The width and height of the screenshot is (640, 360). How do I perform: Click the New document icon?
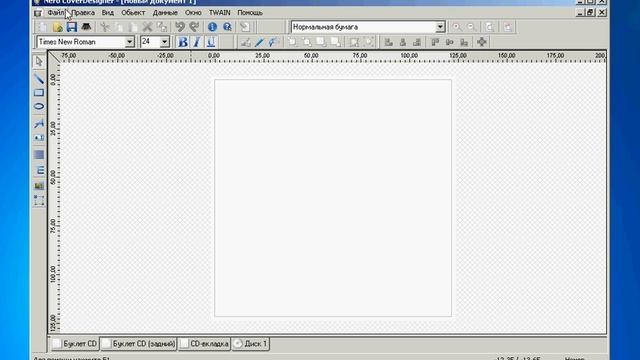click(43, 27)
